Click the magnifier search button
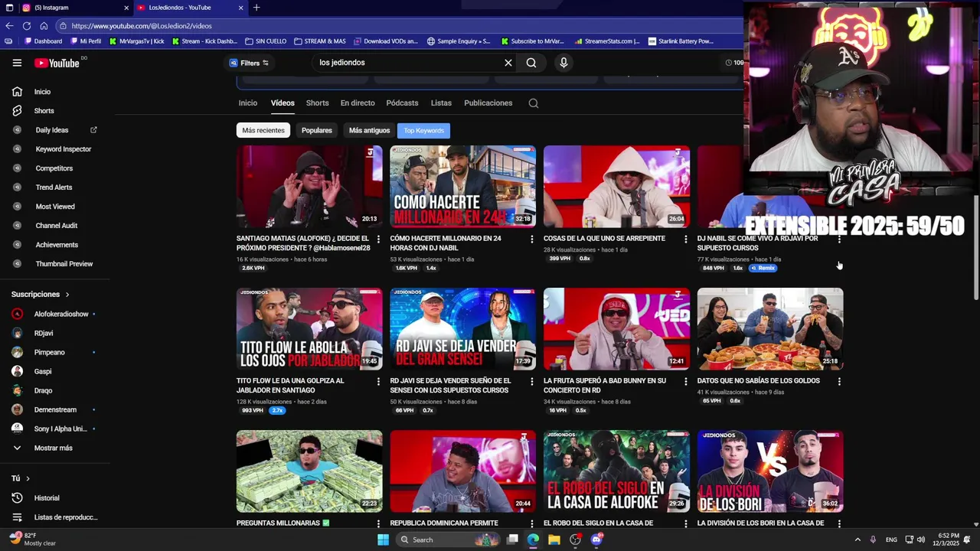This screenshot has height=551, width=980. click(x=531, y=63)
